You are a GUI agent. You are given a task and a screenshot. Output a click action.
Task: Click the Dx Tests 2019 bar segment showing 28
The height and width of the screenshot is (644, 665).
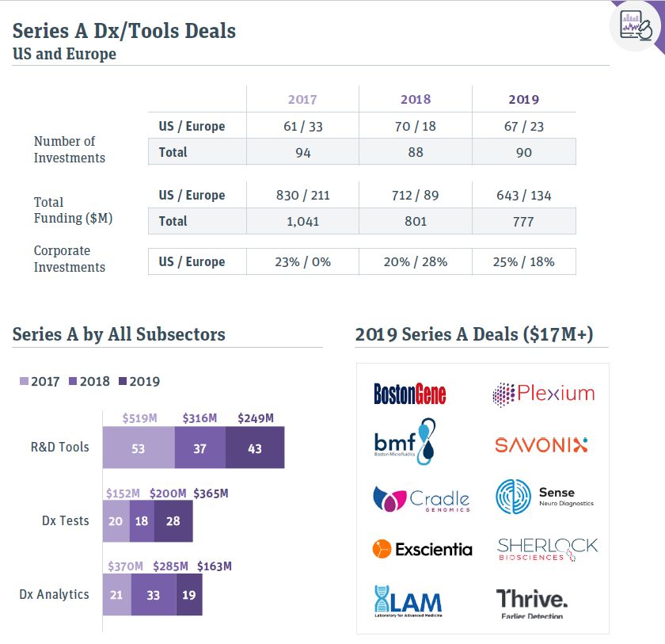(173, 521)
